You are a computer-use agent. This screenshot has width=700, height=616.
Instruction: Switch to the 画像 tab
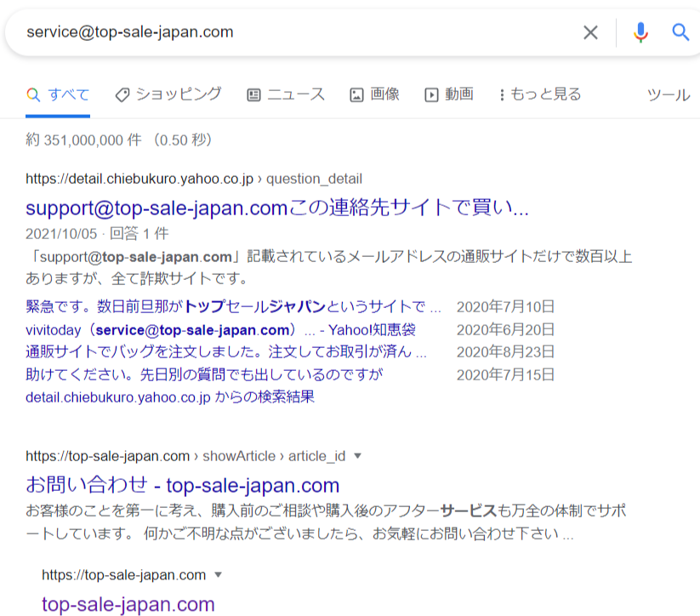pyautogui.click(x=374, y=94)
